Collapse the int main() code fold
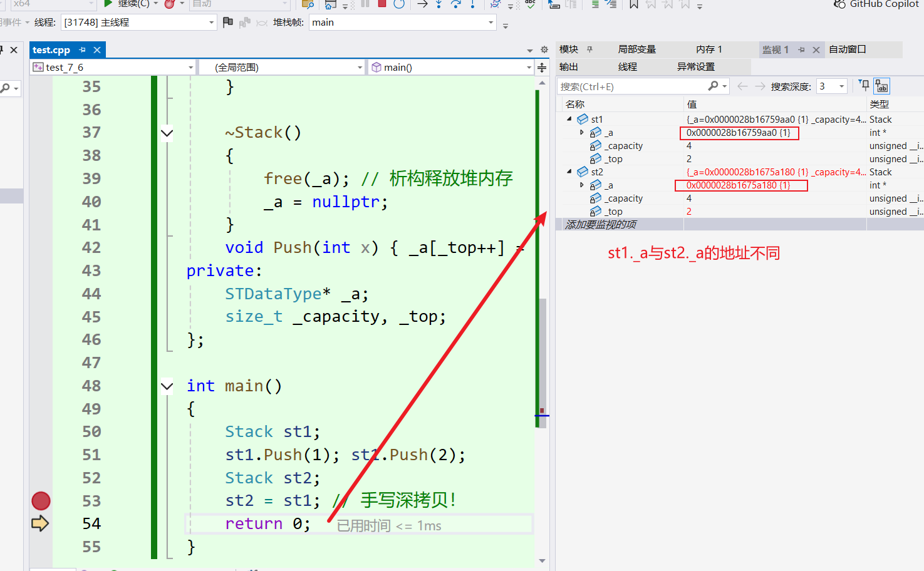The width and height of the screenshot is (924, 571). (x=167, y=386)
